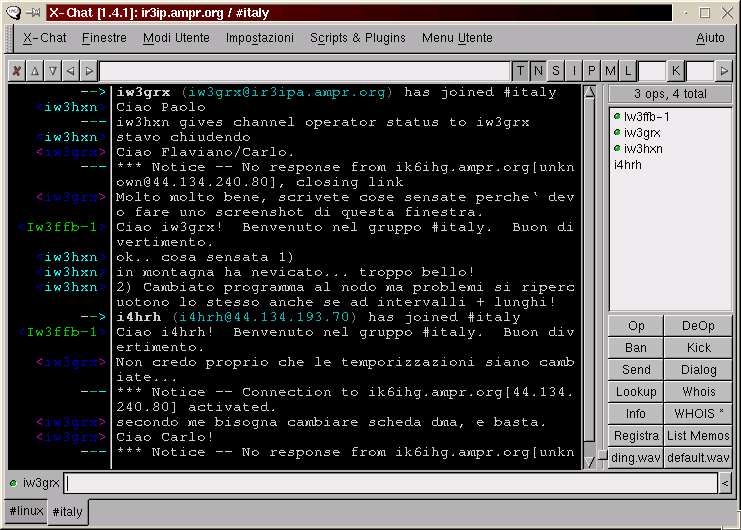Click the Registra button
The height and width of the screenshot is (530, 741).
[x=636, y=436]
